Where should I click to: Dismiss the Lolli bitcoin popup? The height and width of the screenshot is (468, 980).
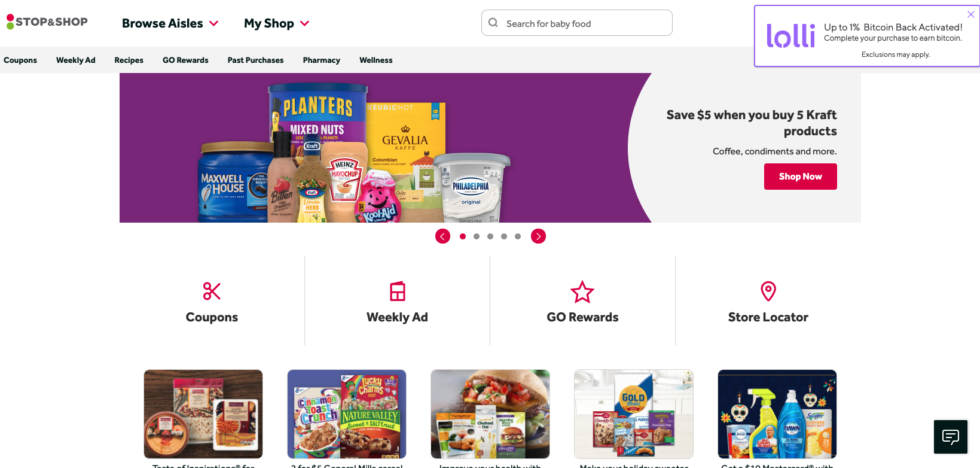click(x=971, y=14)
